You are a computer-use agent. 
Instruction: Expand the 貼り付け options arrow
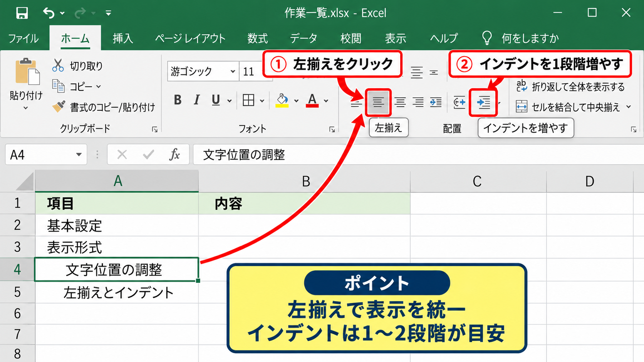coord(26,108)
